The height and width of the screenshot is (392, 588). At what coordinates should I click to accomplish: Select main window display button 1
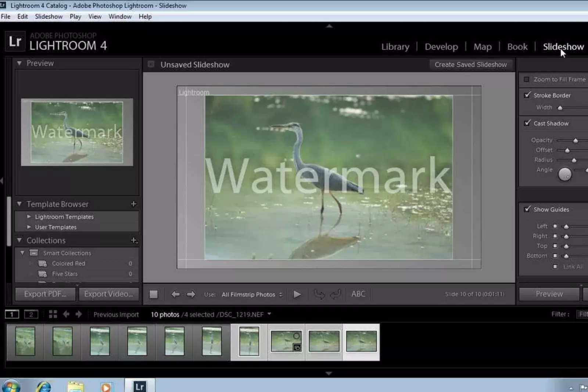[x=12, y=314]
